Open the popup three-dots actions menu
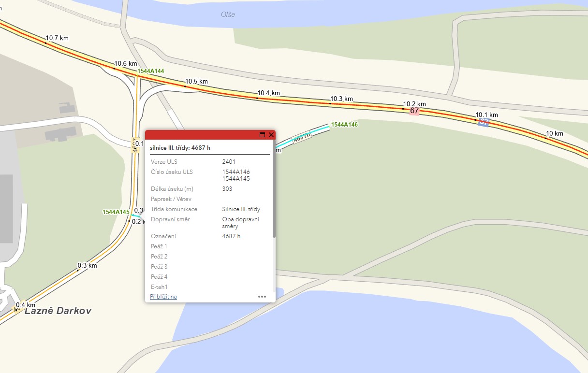Image resolution: width=588 pixels, height=373 pixels. (x=262, y=297)
